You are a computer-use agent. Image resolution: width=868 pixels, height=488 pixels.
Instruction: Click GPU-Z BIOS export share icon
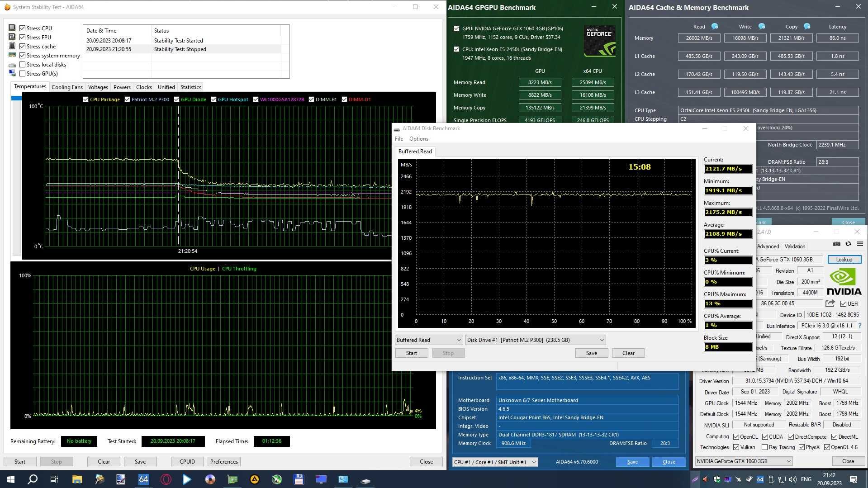point(830,303)
